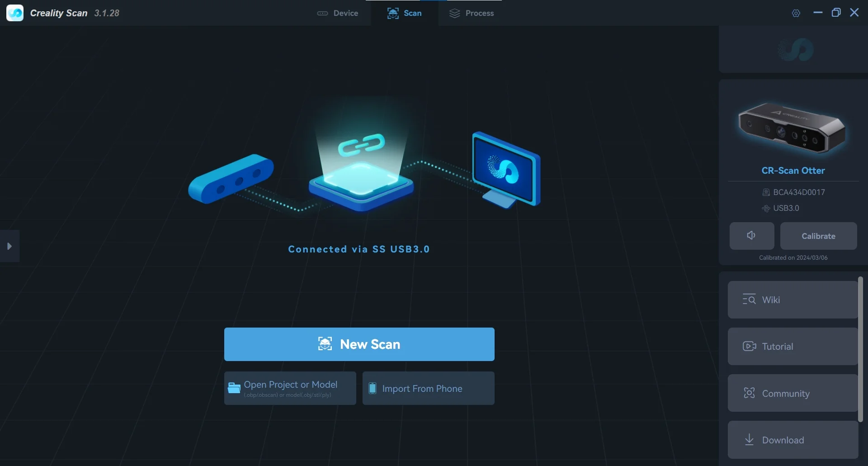Image resolution: width=868 pixels, height=466 pixels.
Task: Click the Creality Scan title text
Action: click(59, 13)
